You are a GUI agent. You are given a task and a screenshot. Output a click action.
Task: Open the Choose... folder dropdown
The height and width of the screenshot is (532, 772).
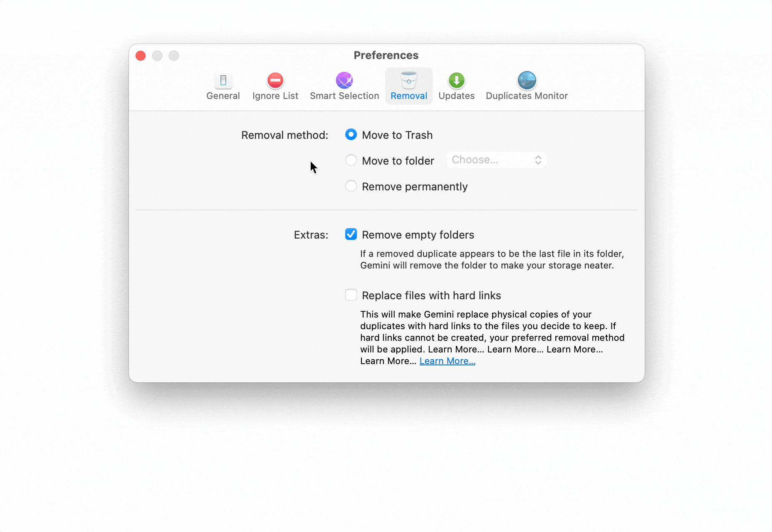point(496,160)
